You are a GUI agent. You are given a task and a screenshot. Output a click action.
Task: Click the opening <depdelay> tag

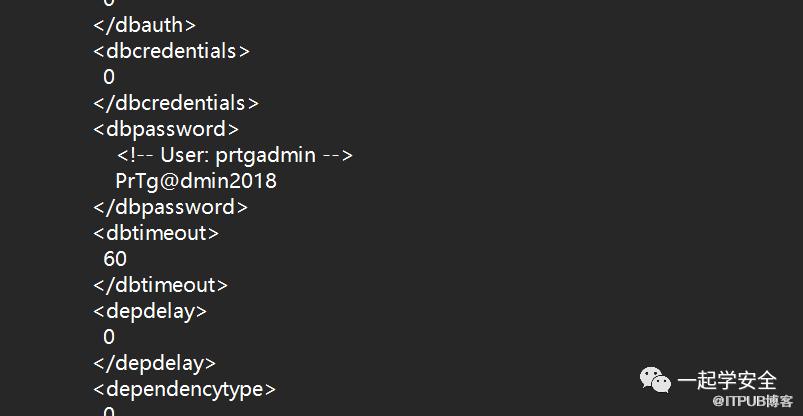[x=150, y=311]
